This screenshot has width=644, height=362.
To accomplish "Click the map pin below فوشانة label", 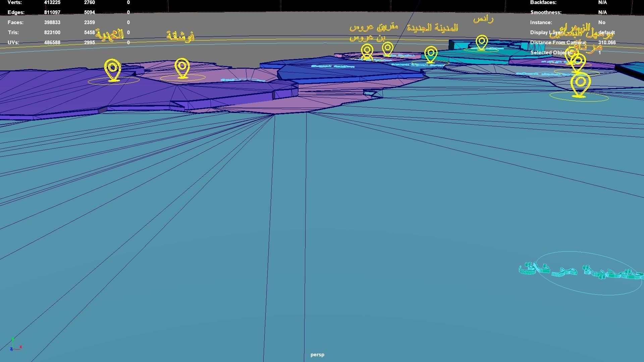I will point(182,67).
